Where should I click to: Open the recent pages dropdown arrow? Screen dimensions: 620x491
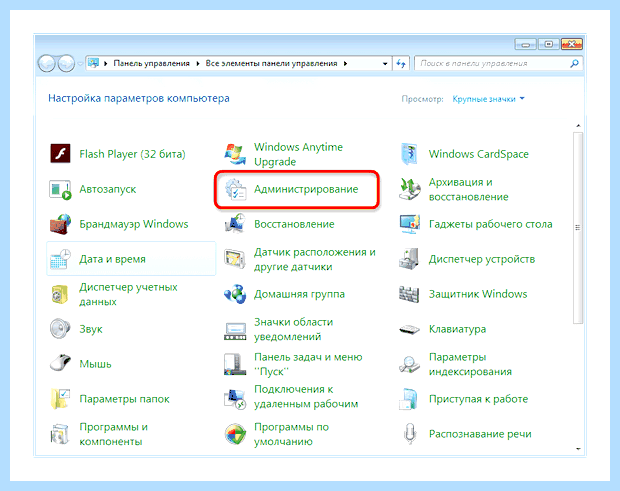pos(80,64)
